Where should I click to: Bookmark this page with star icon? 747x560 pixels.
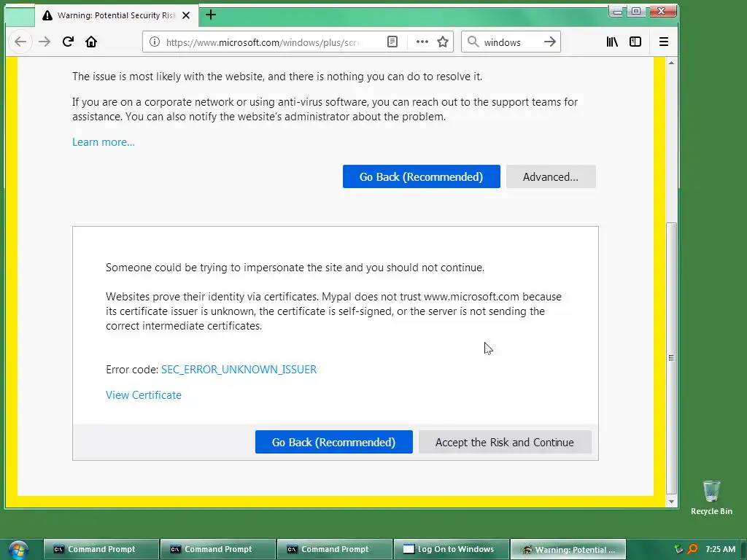coord(443,42)
